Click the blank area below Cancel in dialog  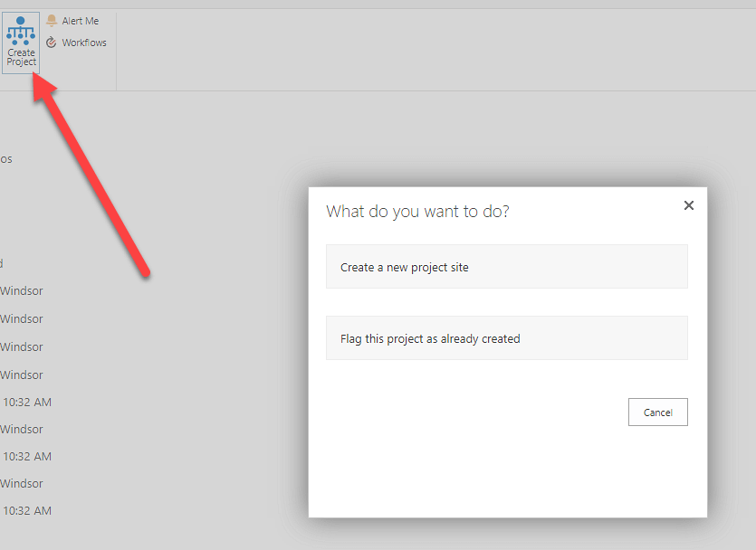click(x=507, y=470)
